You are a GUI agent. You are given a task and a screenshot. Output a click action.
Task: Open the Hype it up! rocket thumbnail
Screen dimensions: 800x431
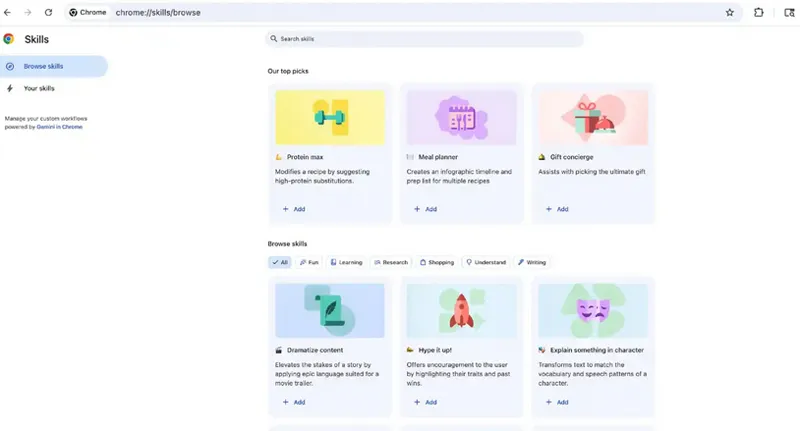pos(461,311)
